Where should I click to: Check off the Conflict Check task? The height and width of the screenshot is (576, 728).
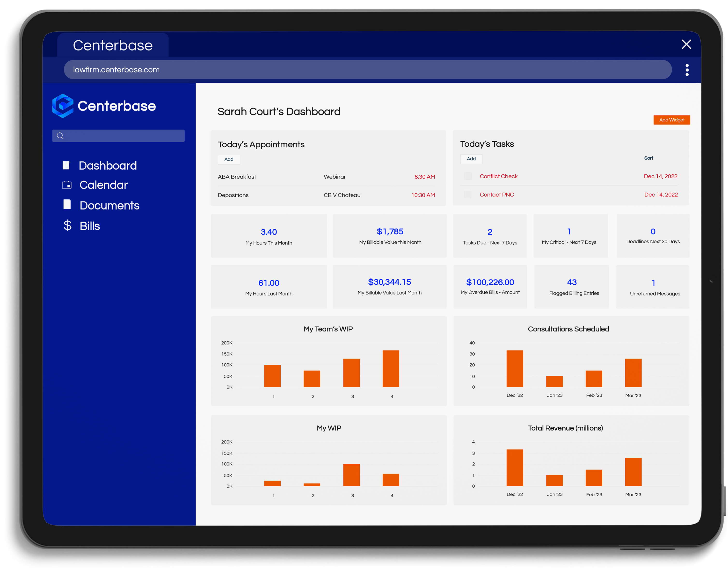pos(468,176)
